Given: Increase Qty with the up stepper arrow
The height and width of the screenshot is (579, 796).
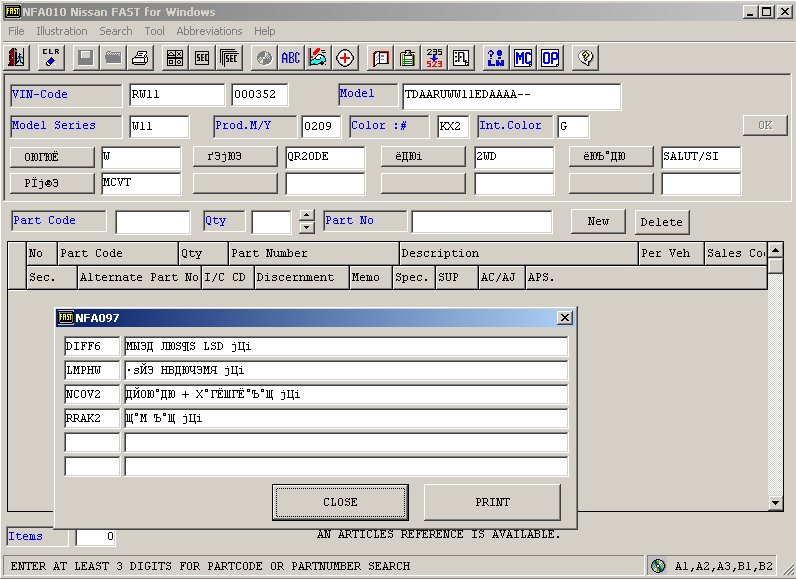Looking at the screenshot, I should pos(307,215).
